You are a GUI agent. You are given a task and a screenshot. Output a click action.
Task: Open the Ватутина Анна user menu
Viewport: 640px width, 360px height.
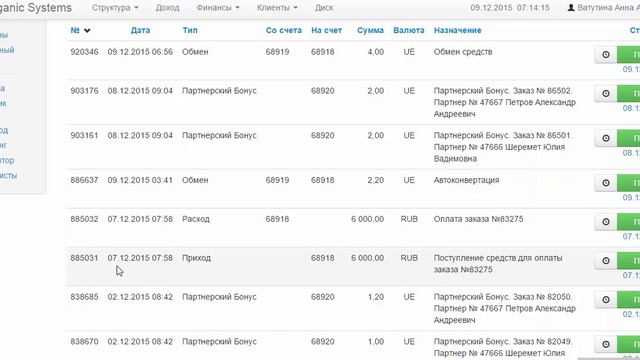click(x=604, y=7)
